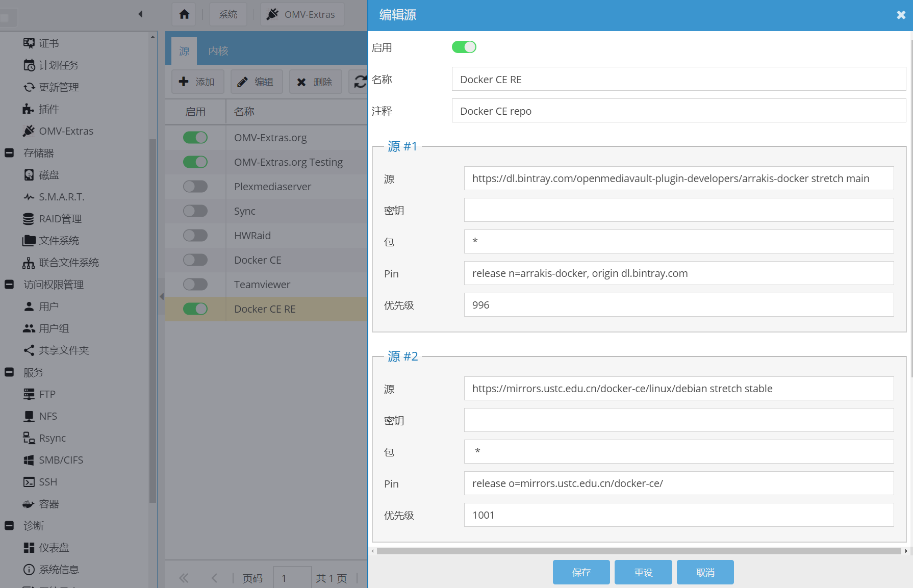913x588 pixels.
Task: Click the 系统 breadcrumb
Action: [228, 14]
